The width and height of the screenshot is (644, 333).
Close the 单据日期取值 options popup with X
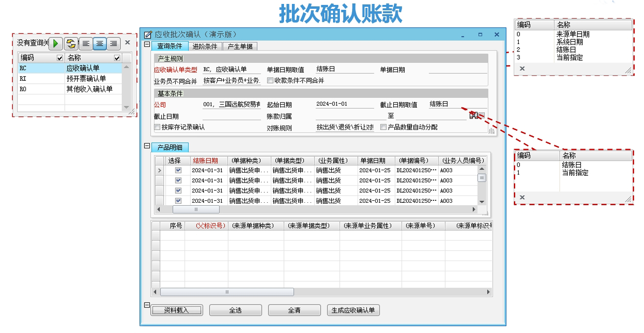(522, 69)
